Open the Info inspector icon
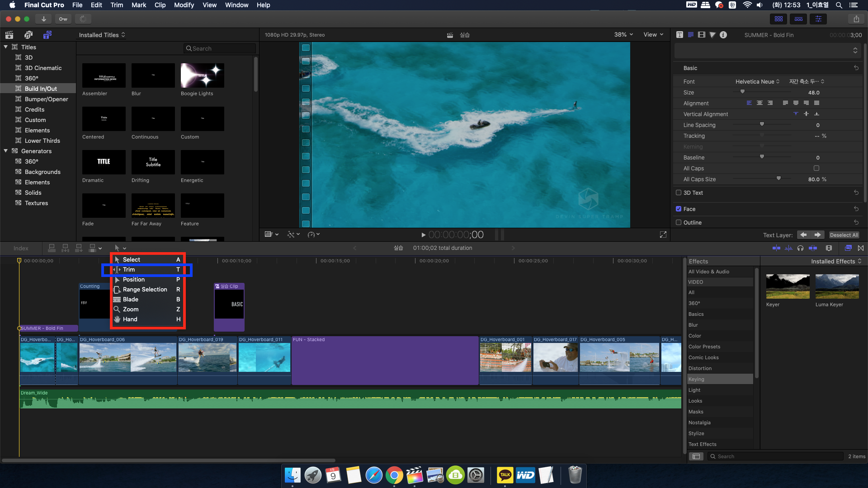Screen dimensions: 868x488 pyautogui.click(x=723, y=35)
